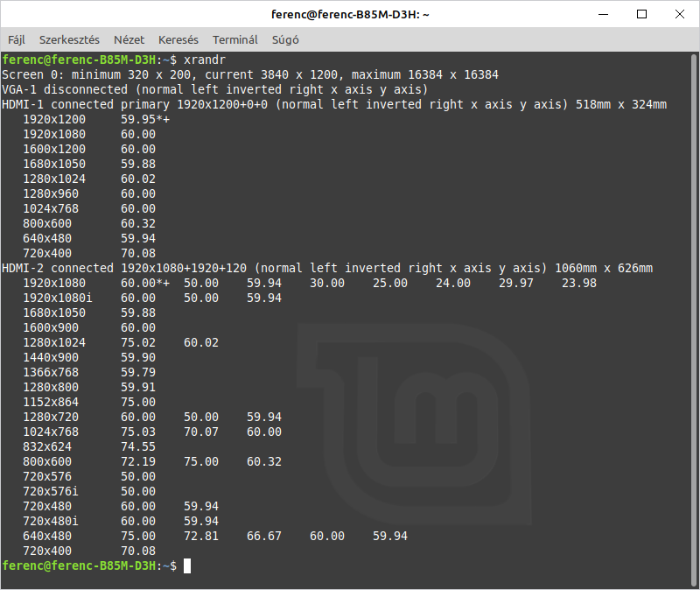Click the '72.81' refresh rate value
The image size is (700, 590).
click(201, 536)
